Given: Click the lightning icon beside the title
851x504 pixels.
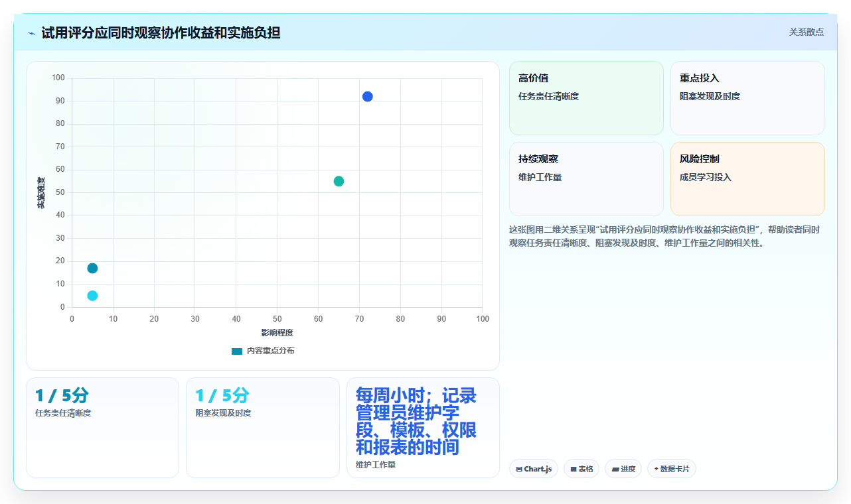Looking at the screenshot, I should 31,32.
